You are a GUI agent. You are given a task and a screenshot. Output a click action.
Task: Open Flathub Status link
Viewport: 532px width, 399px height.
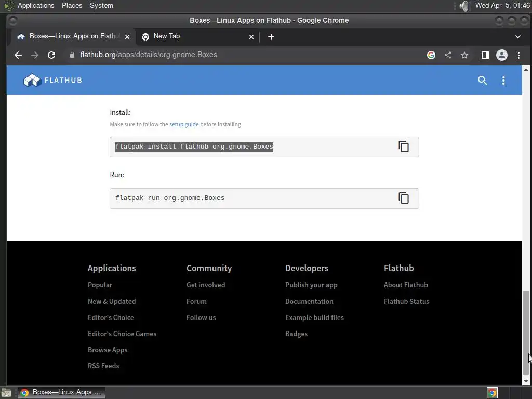pyautogui.click(x=406, y=301)
